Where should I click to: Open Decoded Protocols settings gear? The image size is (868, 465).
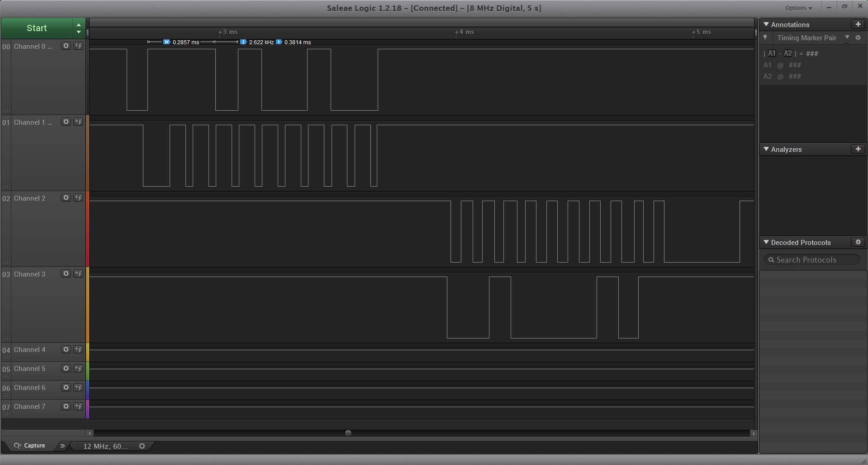(858, 242)
